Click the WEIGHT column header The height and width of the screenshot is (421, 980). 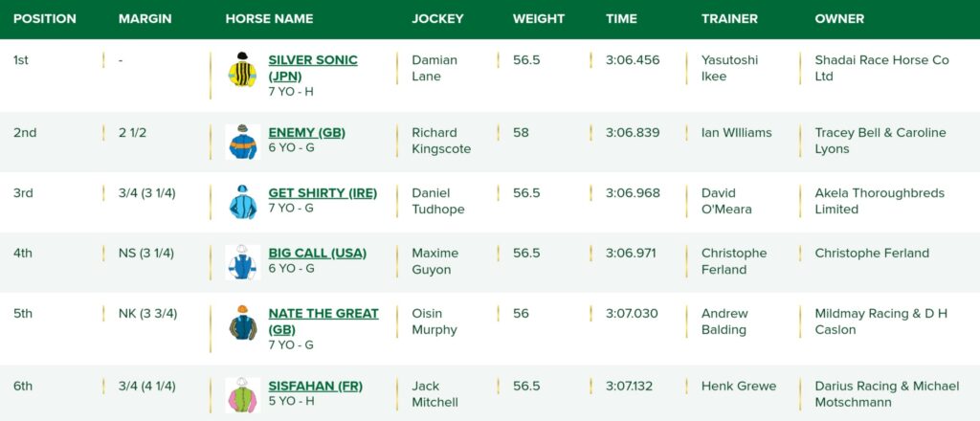point(539,19)
